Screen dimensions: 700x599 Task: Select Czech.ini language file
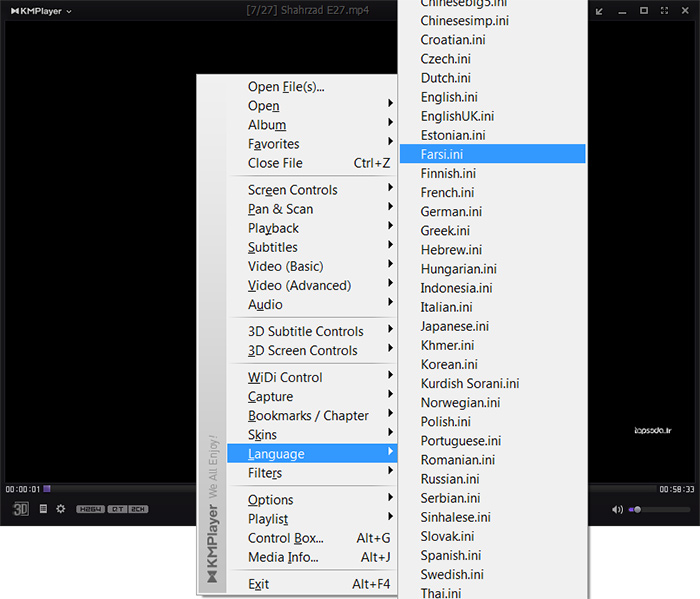coord(492,59)
